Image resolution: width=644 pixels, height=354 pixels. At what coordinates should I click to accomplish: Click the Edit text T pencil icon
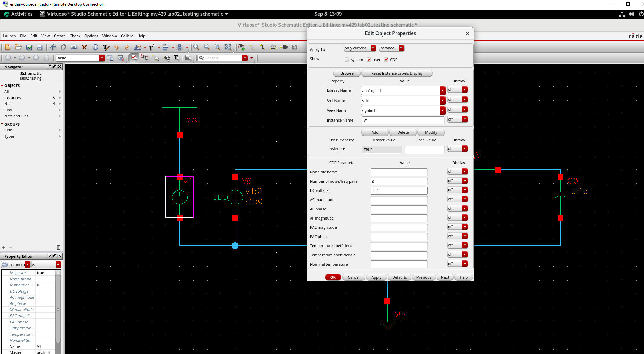tap(106, 47)
